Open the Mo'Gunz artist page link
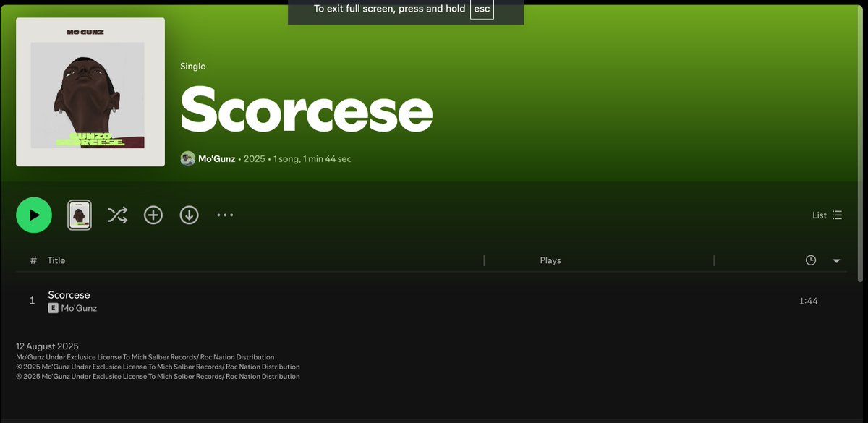868x423 pixels. [215, 158]
